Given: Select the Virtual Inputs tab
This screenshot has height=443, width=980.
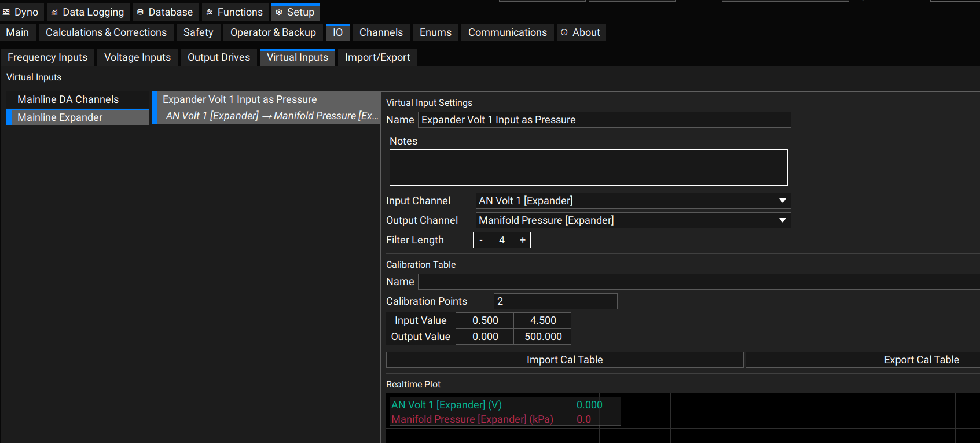Looking at the screenshot, I should [298, 57].
